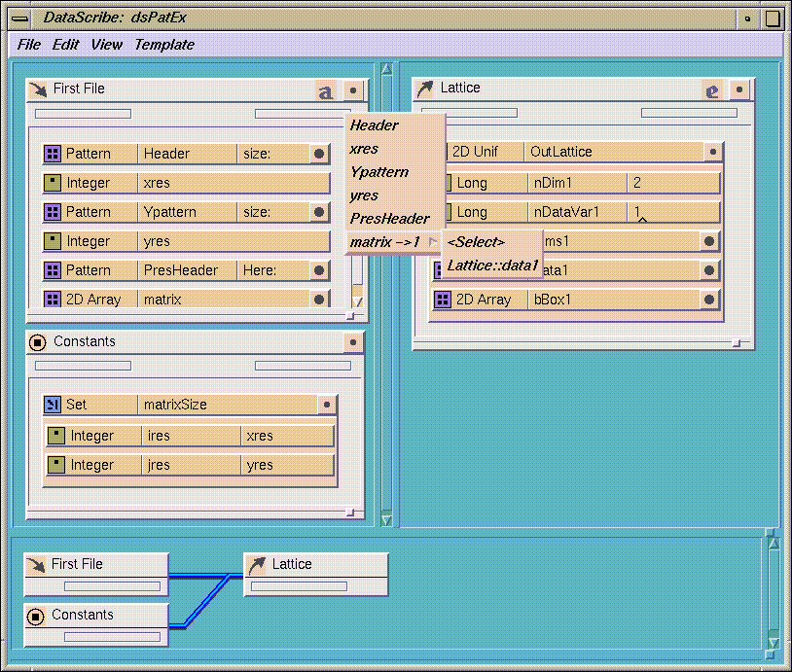
Task: Click the 'e' icon on Lattice panel
Action: tap(712, 90)
